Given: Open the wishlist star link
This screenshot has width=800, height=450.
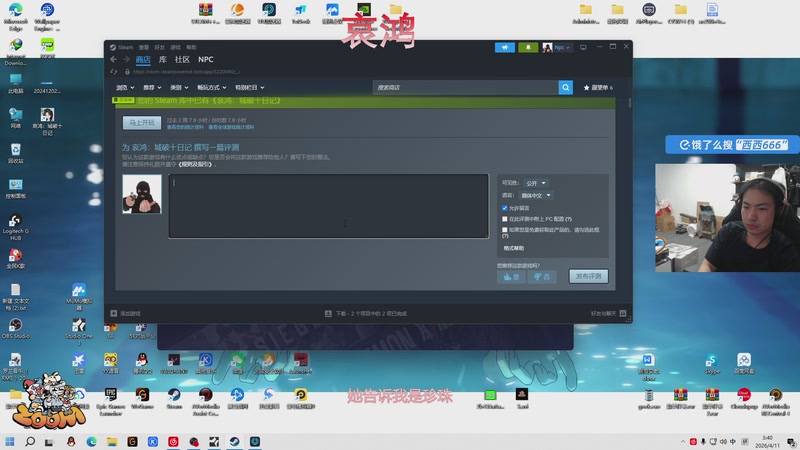Looking at the screenshot, I should point(598,88).
